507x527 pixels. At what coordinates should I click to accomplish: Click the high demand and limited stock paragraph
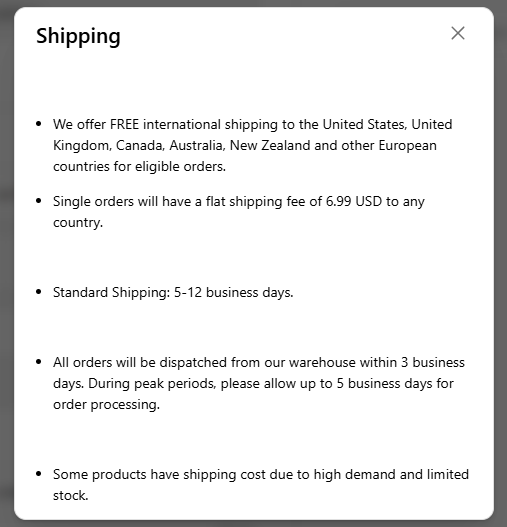(x=261, y=485)
